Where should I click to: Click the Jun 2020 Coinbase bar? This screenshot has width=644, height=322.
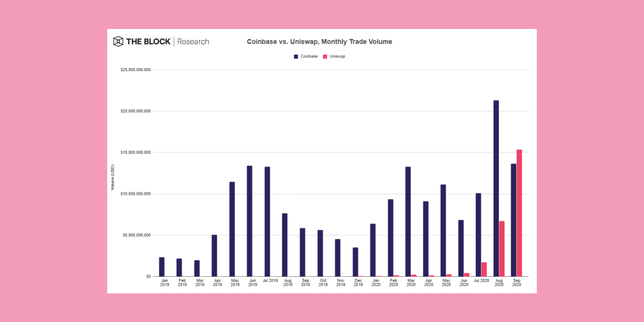click(x=461, y=248)
